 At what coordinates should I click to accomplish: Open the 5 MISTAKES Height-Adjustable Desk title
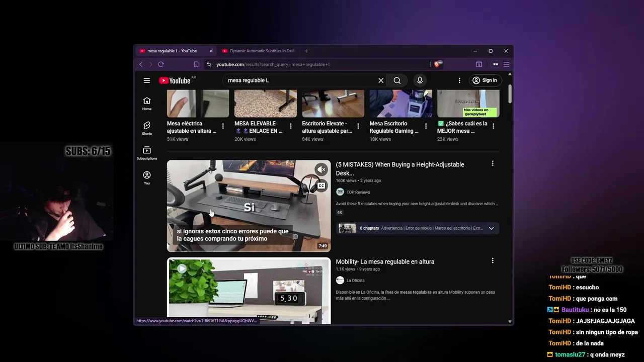click(400, 168)
